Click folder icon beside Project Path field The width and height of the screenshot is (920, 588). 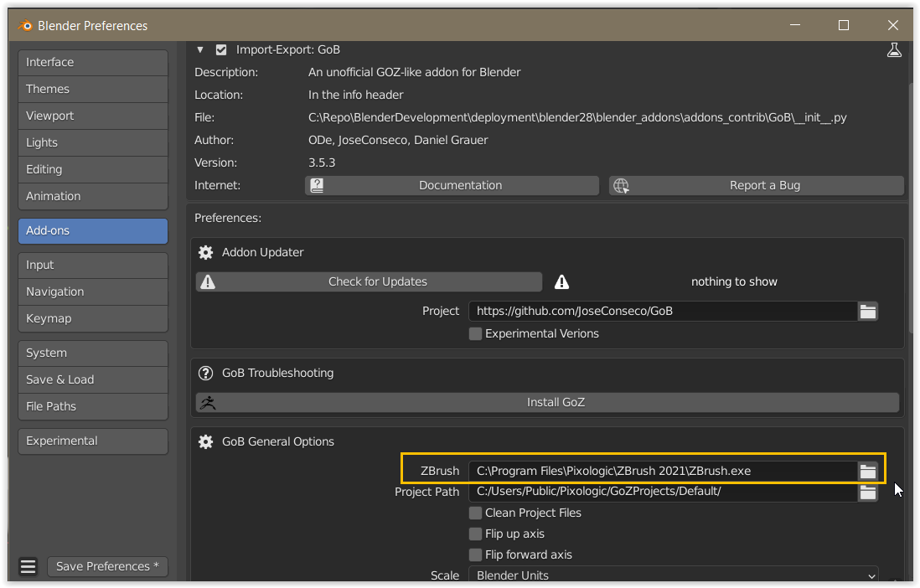[x=868, y=493]
